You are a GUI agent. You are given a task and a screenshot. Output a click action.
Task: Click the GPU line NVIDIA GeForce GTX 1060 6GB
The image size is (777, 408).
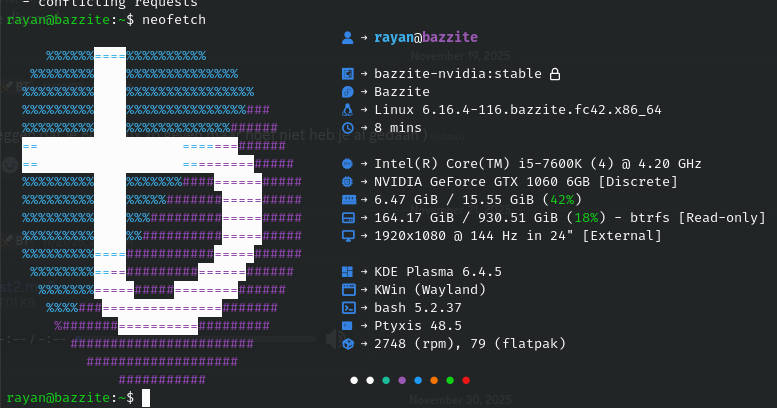pos(482,181)
